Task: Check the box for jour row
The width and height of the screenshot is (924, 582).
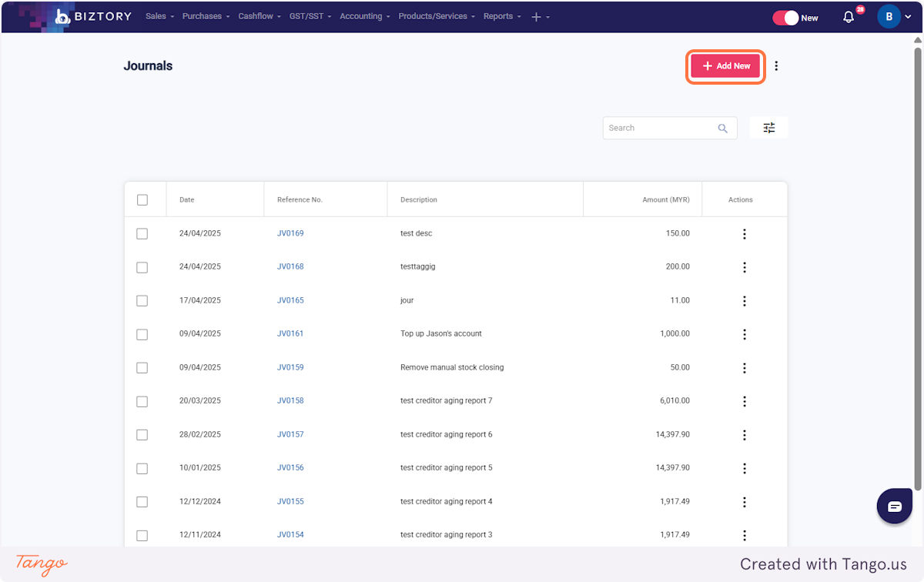Action: point(142,301)
